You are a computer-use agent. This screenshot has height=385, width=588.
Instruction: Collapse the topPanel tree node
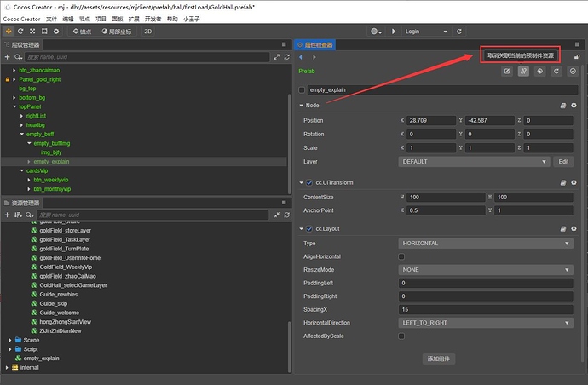point(14,106)
